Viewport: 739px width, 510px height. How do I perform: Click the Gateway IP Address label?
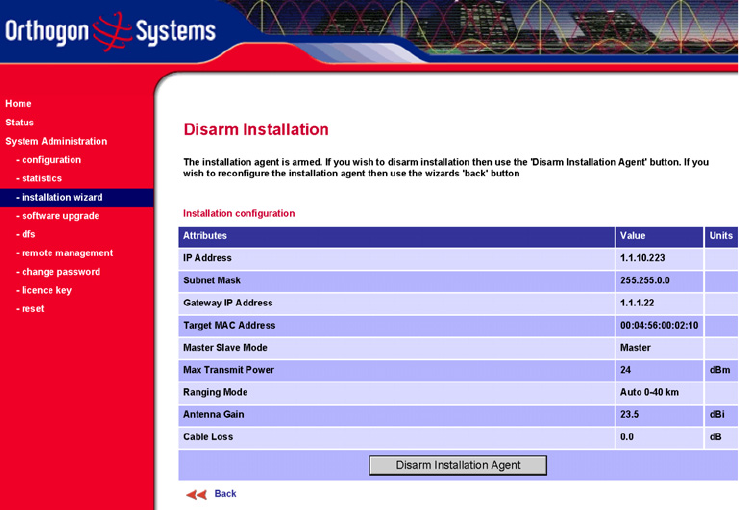228,303
